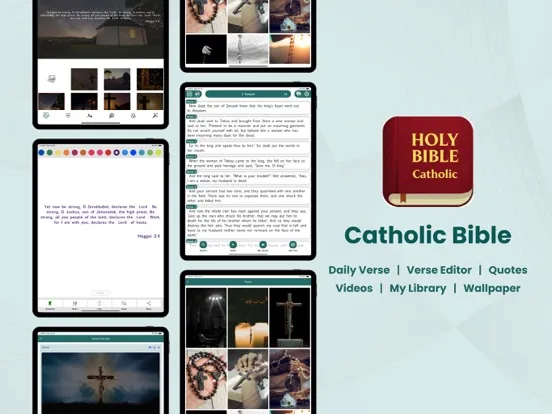Pick the pale yellow highlight color swatch
Image resolution: width=552 pixels, height=414 pixels.
58,152
